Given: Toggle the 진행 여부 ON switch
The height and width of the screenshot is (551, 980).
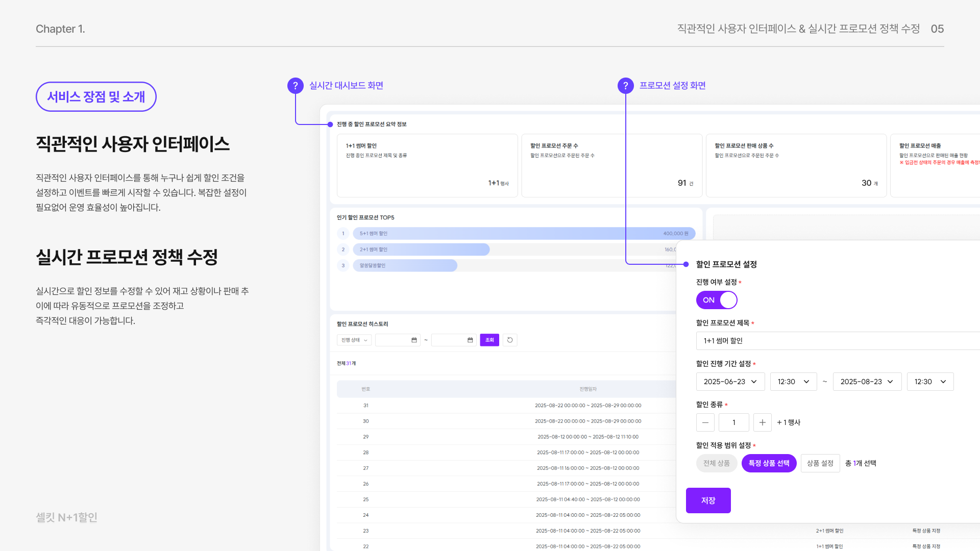Looking at the screenshot, I should point(717,300).
